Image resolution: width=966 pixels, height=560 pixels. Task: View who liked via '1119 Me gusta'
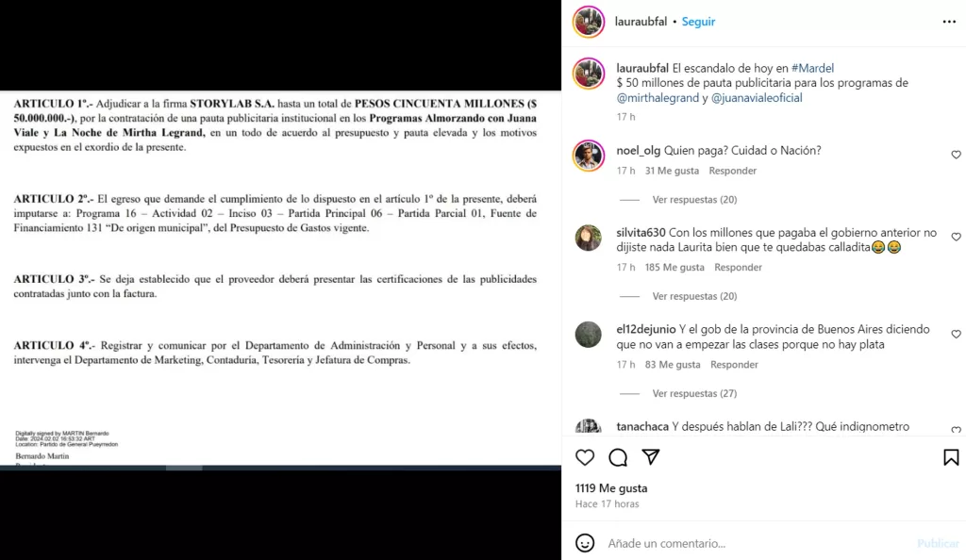click(x=611, y=488)
